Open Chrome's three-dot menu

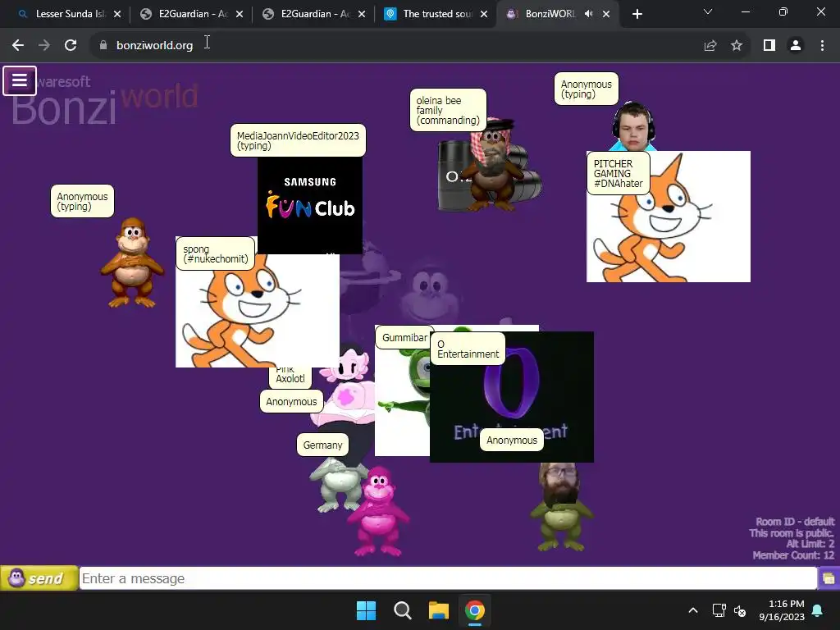point(822,46)
